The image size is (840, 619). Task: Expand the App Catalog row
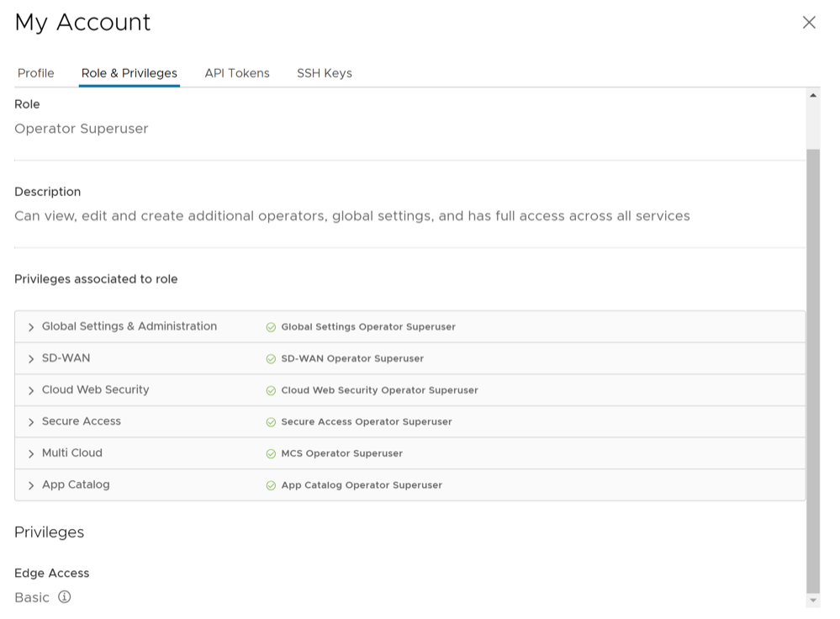click(x=31, y=486)
